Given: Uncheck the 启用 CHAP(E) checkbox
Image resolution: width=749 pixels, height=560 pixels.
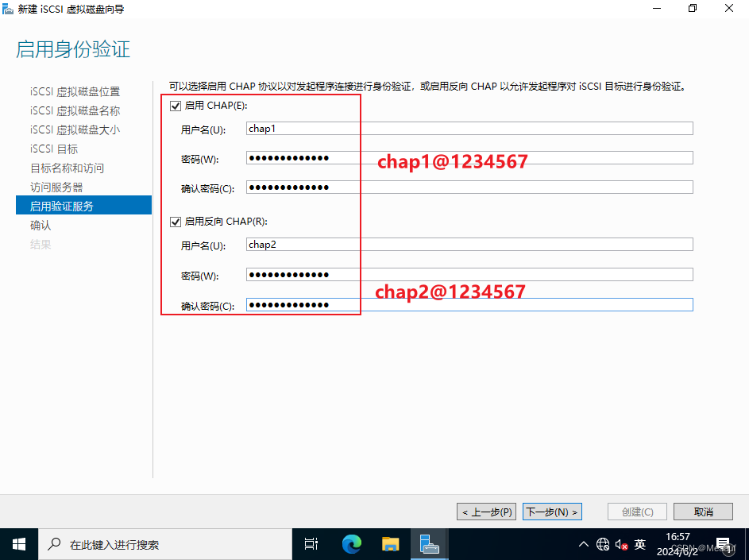Looking at the screenshot, I should (x=176, y=106).
